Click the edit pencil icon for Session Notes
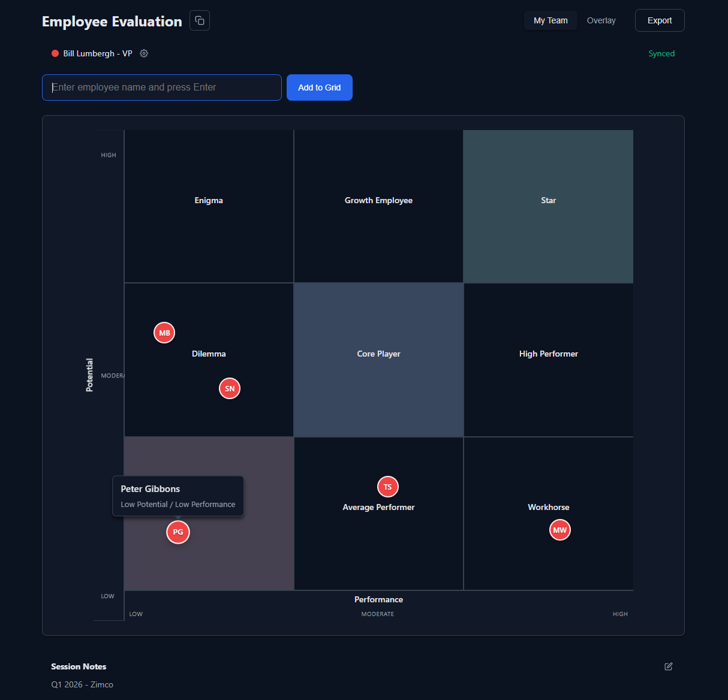 coord(668,666)
